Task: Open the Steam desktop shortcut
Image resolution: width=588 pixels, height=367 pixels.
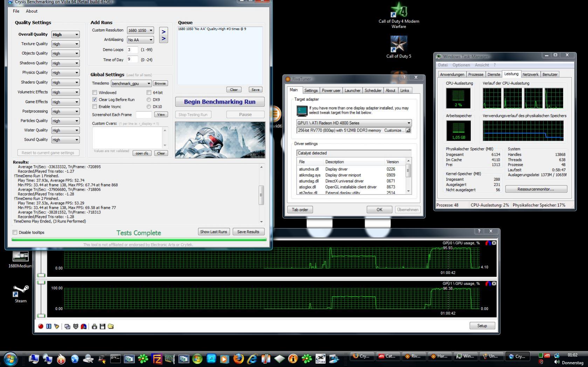Action: coord(21,294)
